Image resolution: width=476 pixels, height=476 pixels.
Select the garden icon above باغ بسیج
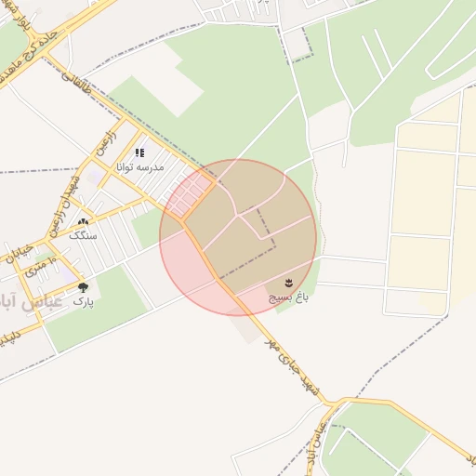click(x=289, y=283)
